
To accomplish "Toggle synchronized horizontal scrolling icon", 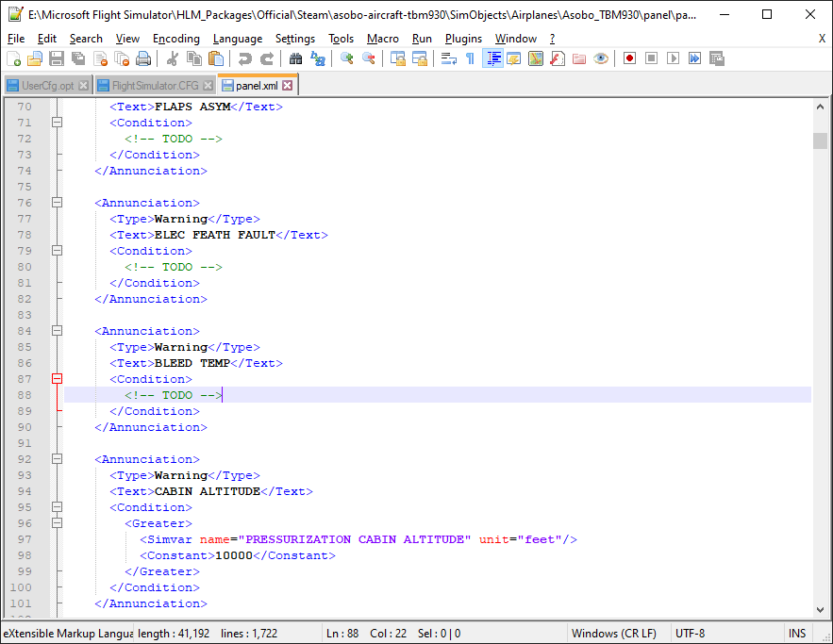I will [419, 58].
